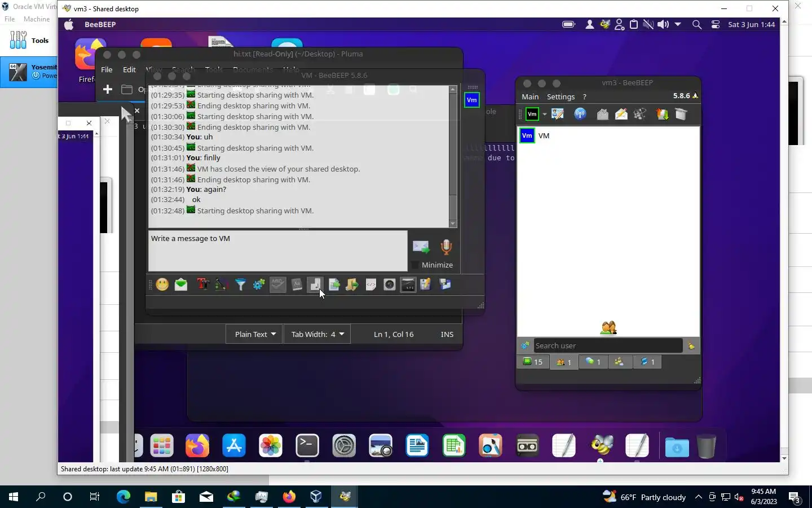This screenshot has width=812, height=508.
Task: Open the App Store icon in the dock
Action: click(233, 446)
